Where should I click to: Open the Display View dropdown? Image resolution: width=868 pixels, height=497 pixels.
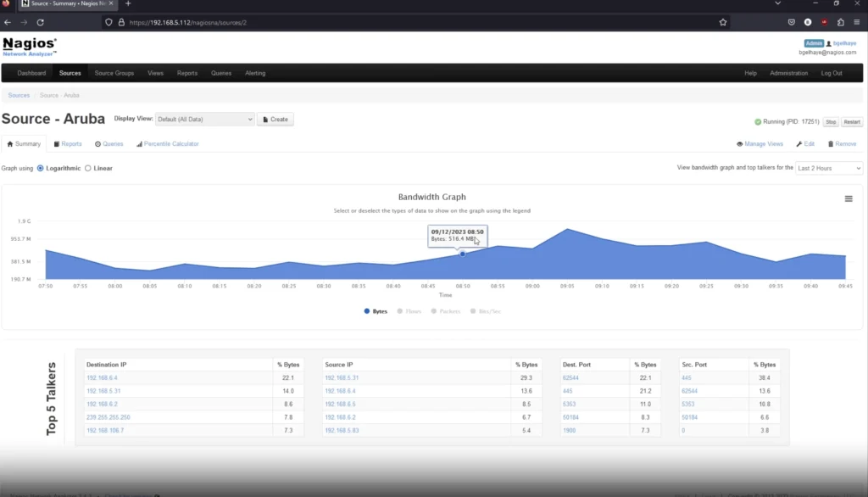tap(203, 119)
